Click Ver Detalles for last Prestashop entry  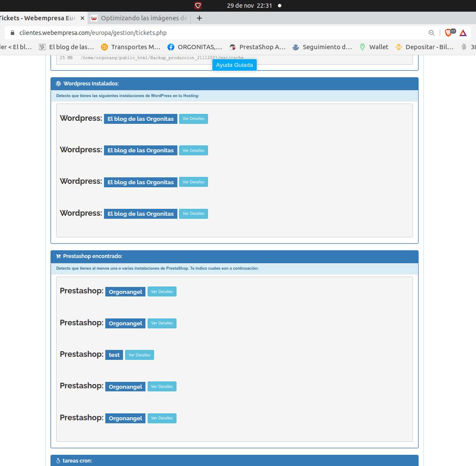click(162, 419)
